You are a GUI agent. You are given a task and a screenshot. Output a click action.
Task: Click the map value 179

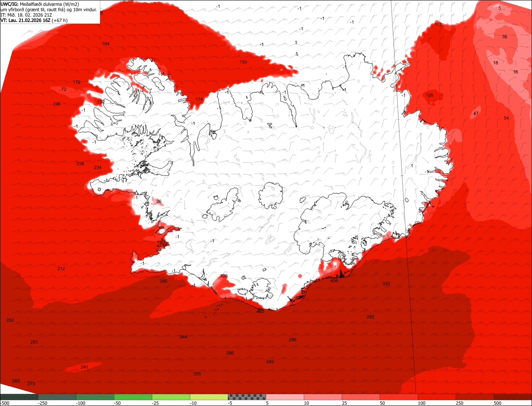coord(76,82)
